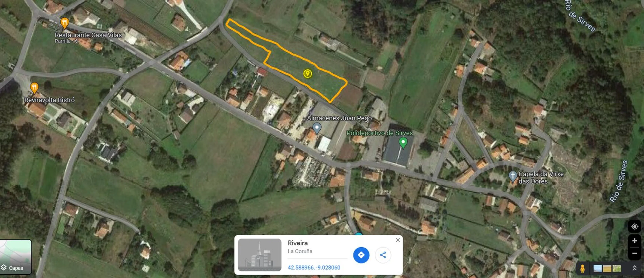Zoom out with the minus button
Image resolution: width=644 pixels, height=278 pixels.
point(635,253)
